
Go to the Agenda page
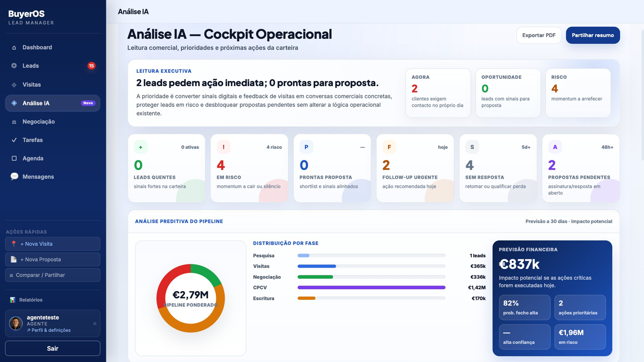(x=52, y=158)
